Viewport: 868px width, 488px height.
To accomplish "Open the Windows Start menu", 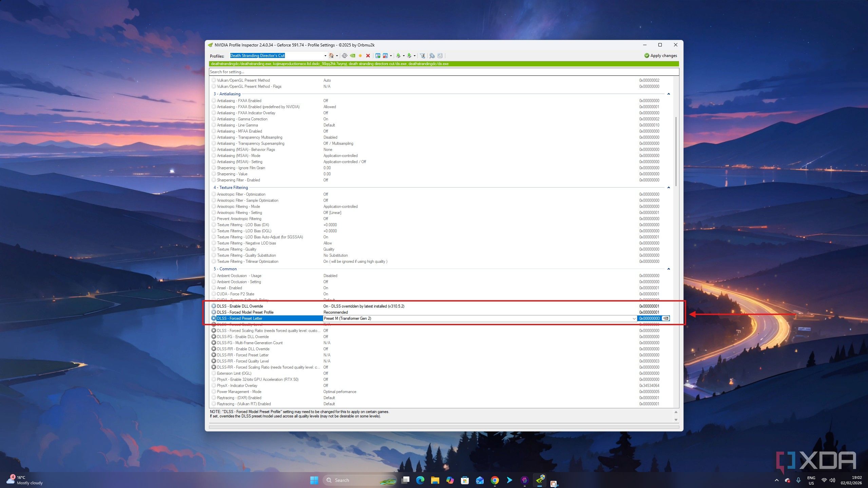I will [314, 480].
